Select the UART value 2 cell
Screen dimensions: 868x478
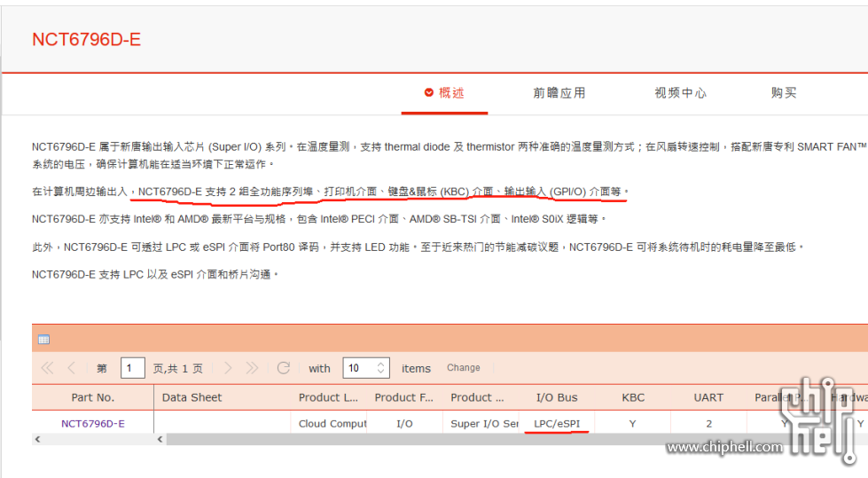pos(708,424)
